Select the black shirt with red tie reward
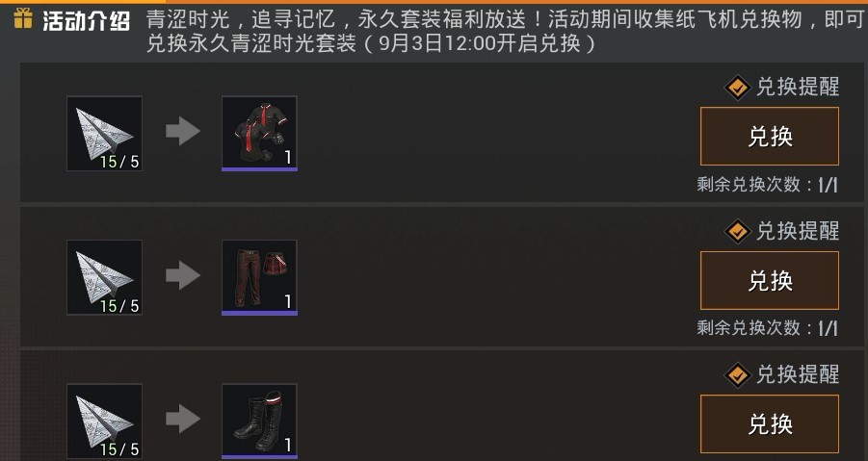This screenshot has height=461, width=868. [259, 133]
